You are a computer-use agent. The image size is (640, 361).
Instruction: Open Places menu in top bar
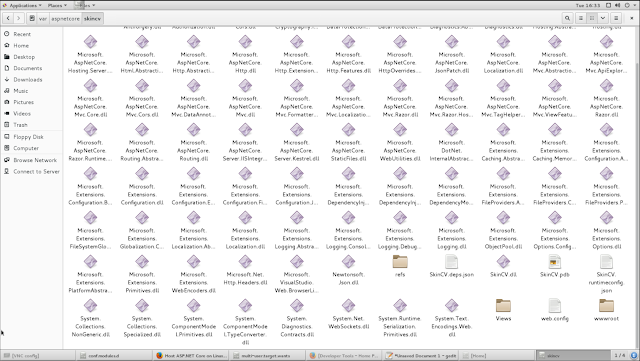click(57, 5)
